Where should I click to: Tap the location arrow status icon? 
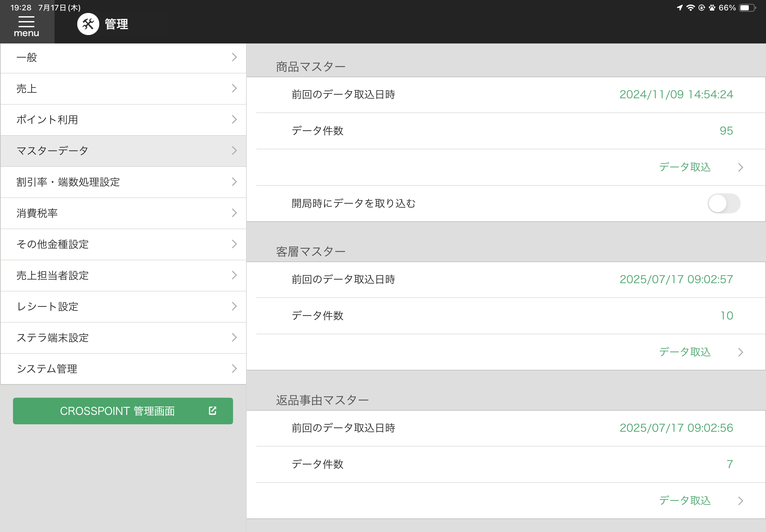tap(680, 8)
